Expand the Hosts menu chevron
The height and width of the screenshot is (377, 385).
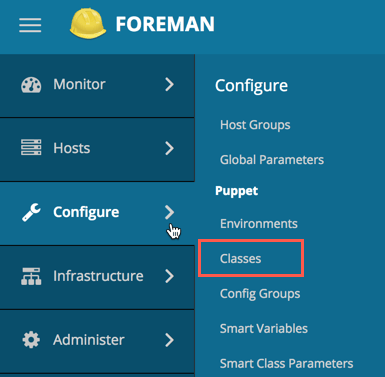169,148
